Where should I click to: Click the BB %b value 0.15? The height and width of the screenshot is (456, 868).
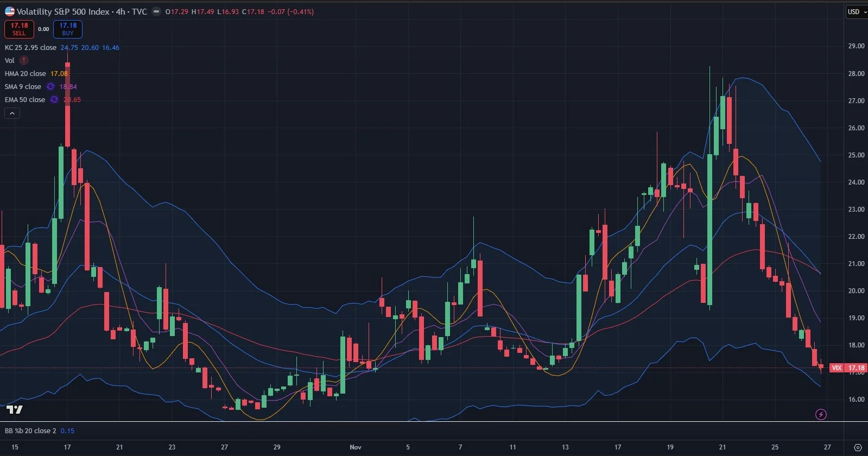click(67, 430)
